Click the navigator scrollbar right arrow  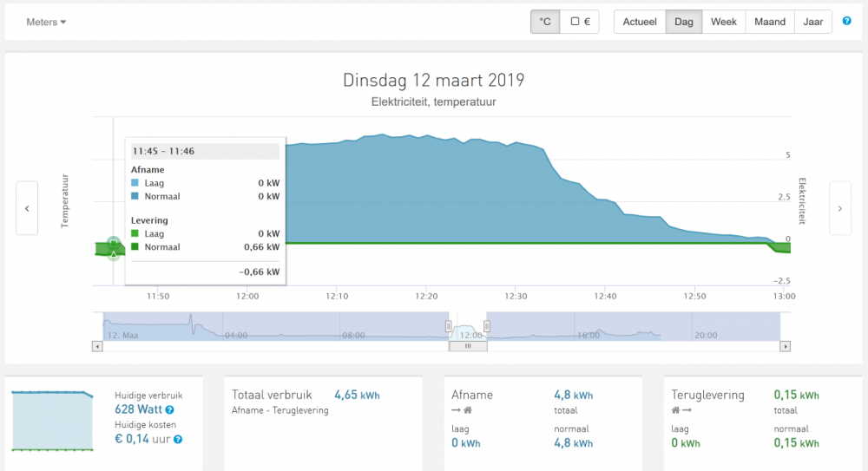[785, 346]
